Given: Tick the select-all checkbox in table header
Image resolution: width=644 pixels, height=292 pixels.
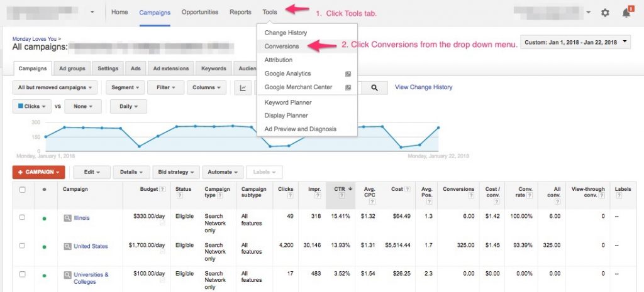Looking at the screenshot, I should [23, 190].
